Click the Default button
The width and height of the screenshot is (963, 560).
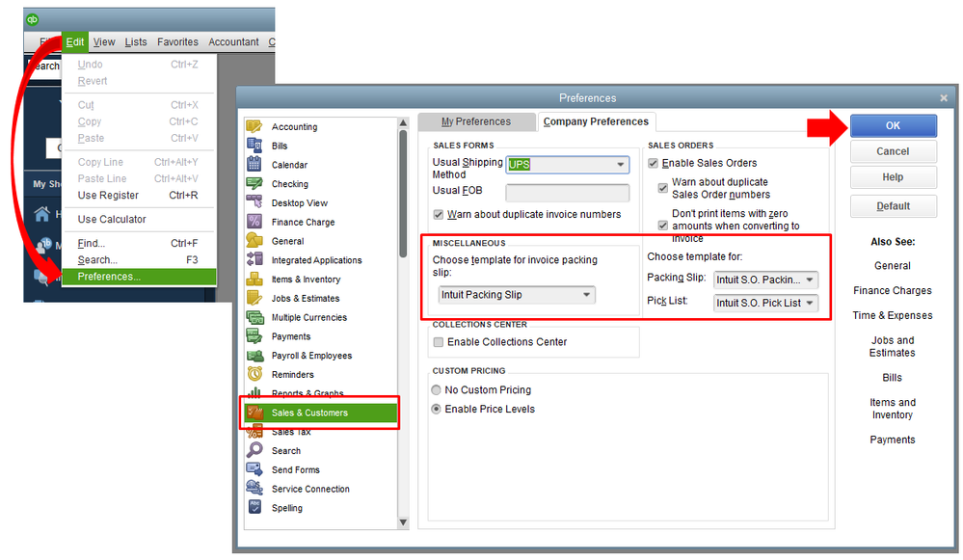click(893, 205)
